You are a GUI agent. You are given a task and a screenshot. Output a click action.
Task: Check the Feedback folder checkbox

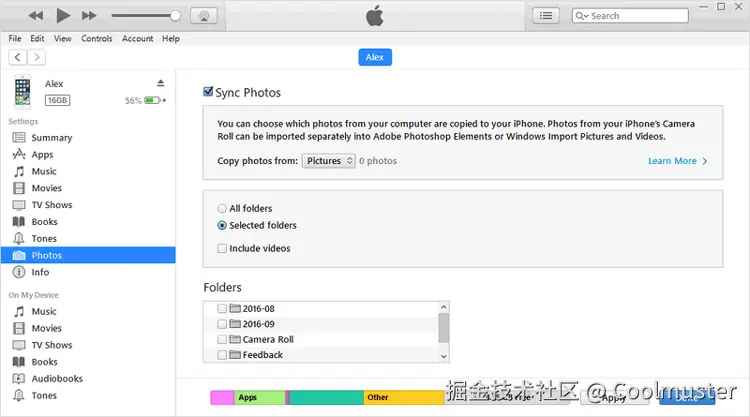222,355
